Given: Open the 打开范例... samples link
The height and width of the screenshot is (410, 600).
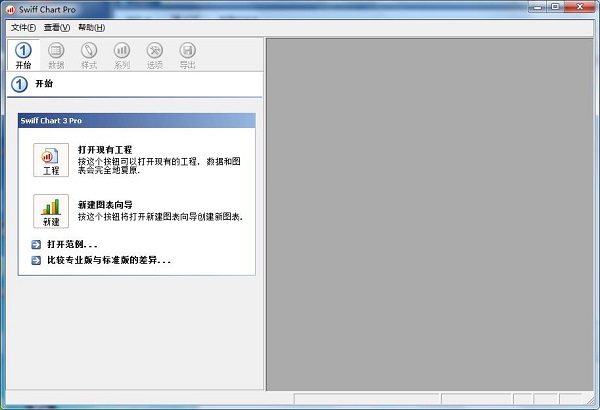Looking at the screenshot, I should [72, 244].
